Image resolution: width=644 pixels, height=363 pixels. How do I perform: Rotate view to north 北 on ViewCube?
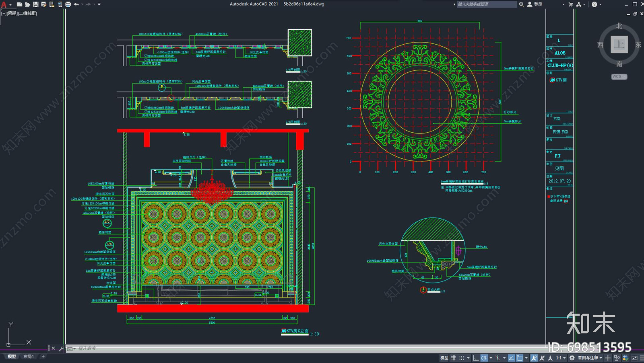pyautogui.click(x=619, y=26)
